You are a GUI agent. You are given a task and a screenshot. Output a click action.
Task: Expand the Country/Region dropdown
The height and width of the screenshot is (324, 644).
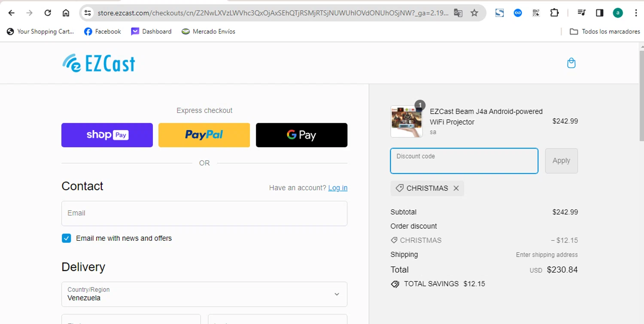coord(204,294)
